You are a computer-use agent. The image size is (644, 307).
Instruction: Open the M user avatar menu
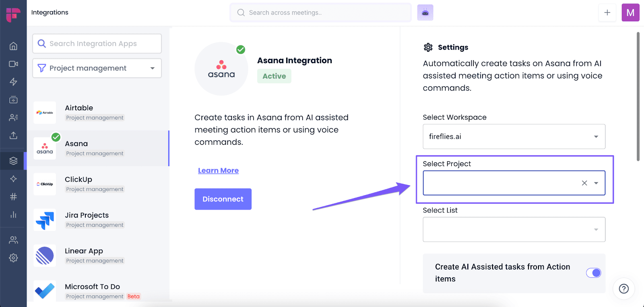(630, 12)
